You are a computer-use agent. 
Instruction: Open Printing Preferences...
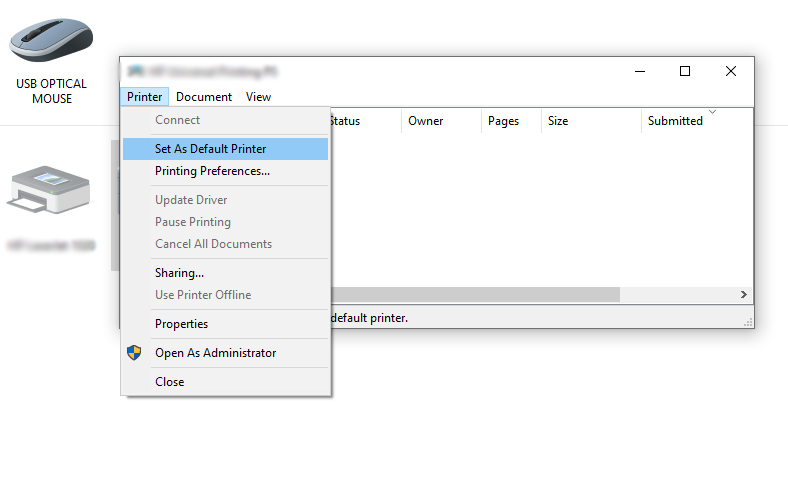(225, 171)
